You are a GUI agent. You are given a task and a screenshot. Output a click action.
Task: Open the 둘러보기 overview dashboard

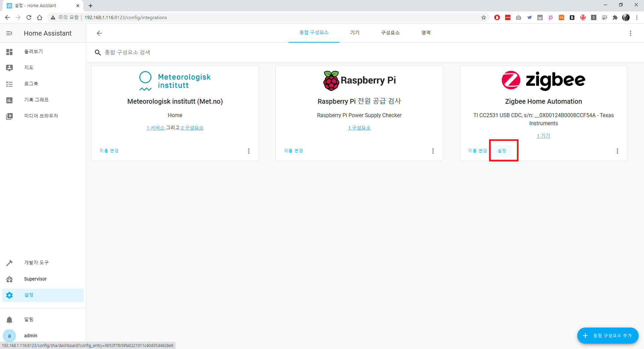[x=43, y=52]
